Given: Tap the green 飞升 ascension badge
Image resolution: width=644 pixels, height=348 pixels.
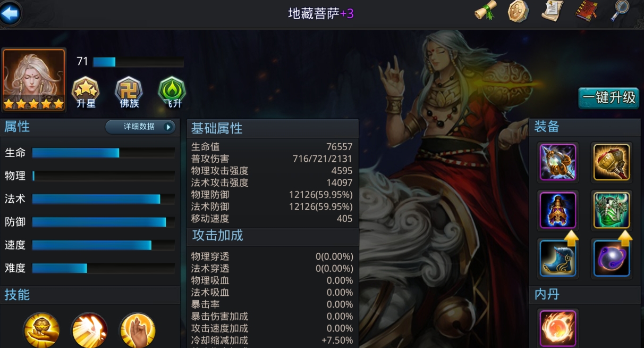Looking at the screenshot, I should [x=172, y=93].
